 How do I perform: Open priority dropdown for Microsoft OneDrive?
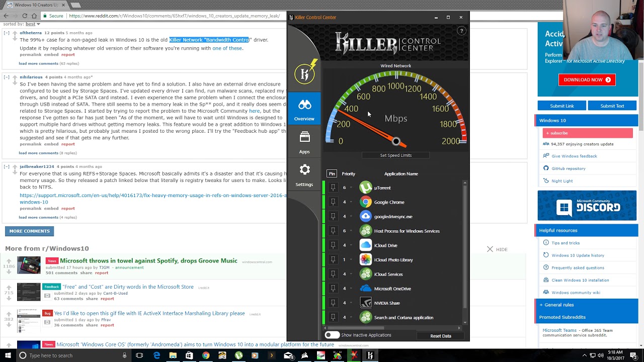click(x=351, y=289)
